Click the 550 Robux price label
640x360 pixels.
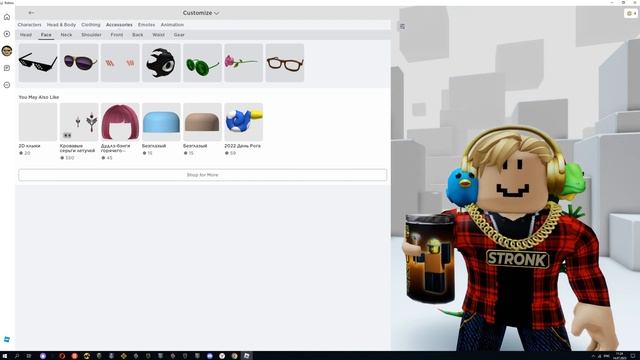pyautogui.click(x=68, y=158)
